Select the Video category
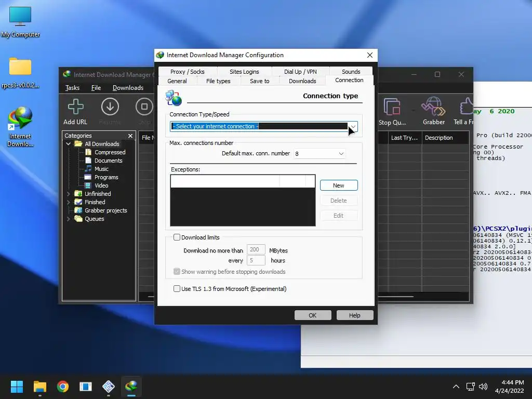Image resolution: width=532 pixels, height=399 pixels. [101, 185]
